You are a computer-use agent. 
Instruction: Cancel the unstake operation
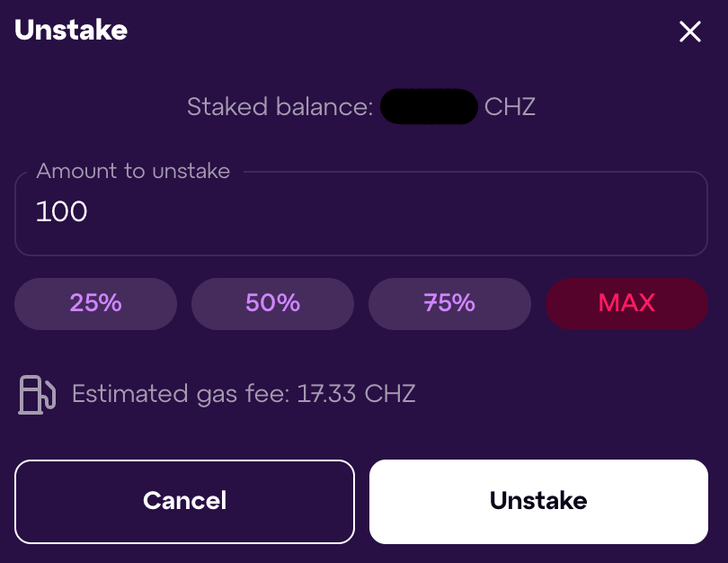184,501
